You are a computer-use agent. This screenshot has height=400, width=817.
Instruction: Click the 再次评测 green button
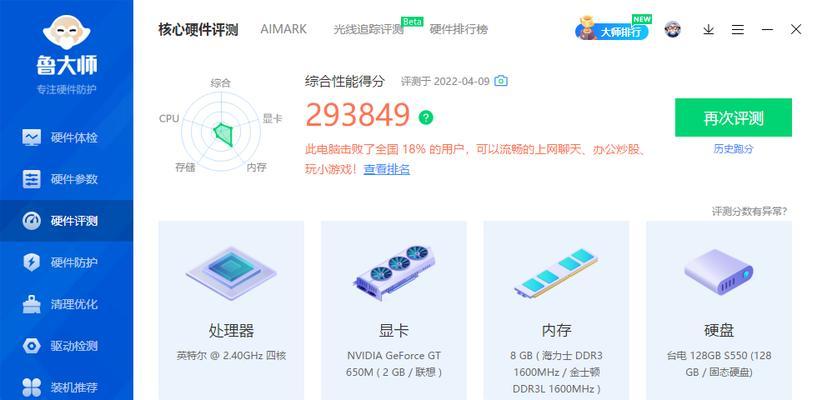[x=733, y=118]
